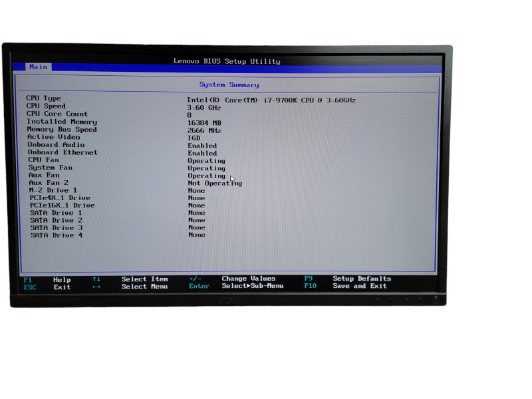Click the Aux Fan label
This screenshot has width=532, height=399.
coord(44,176)
